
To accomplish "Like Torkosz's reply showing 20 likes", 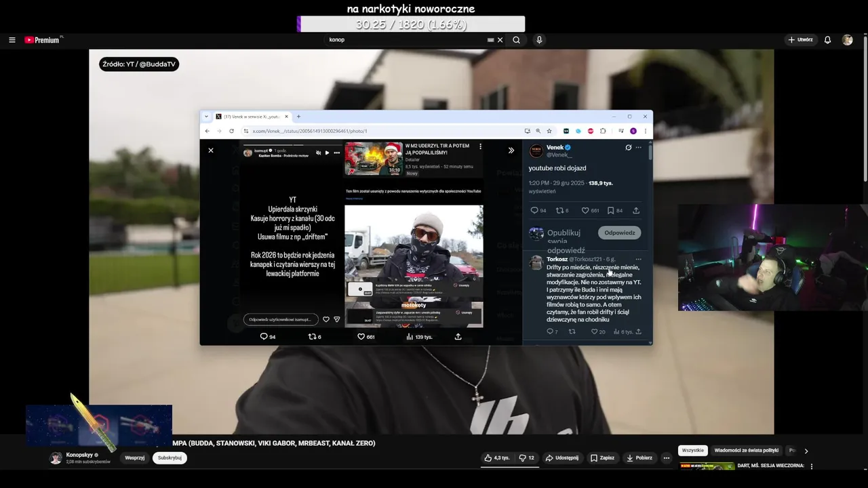I will click(597, 331).
